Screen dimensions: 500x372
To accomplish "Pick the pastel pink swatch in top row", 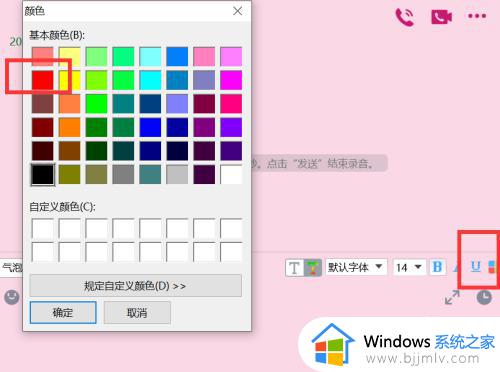I will [x=204, y=56].
